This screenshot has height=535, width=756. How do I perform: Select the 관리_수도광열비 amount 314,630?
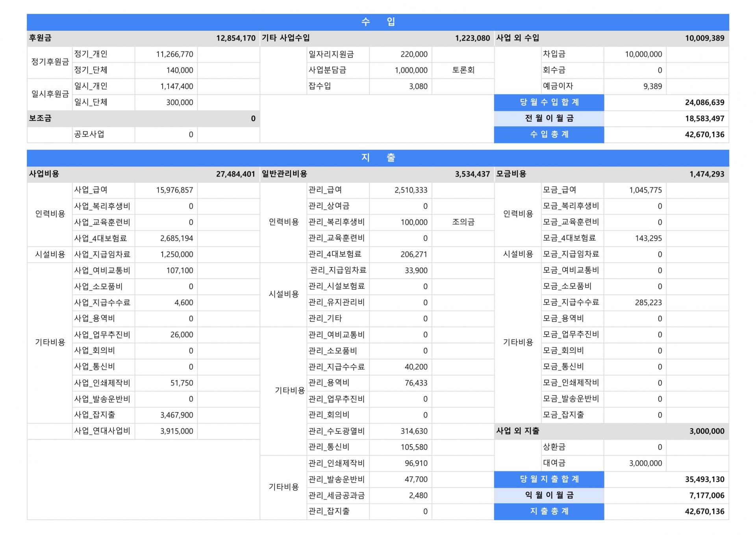[x=414, y=431]
